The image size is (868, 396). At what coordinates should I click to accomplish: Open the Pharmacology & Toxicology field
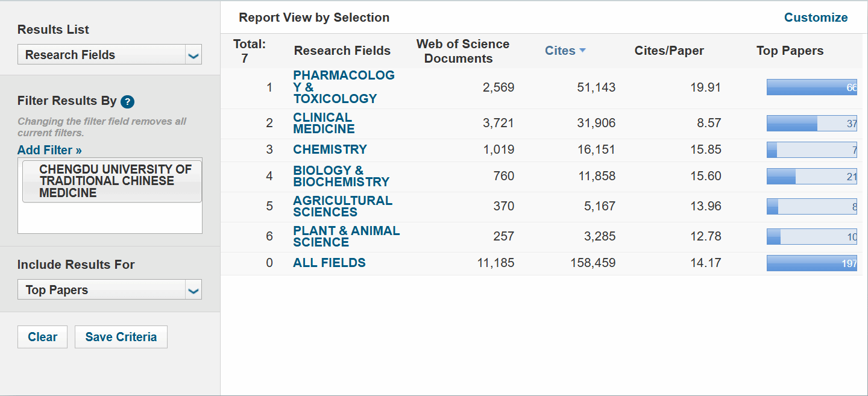pyautogui.click(x=344, y=87)
